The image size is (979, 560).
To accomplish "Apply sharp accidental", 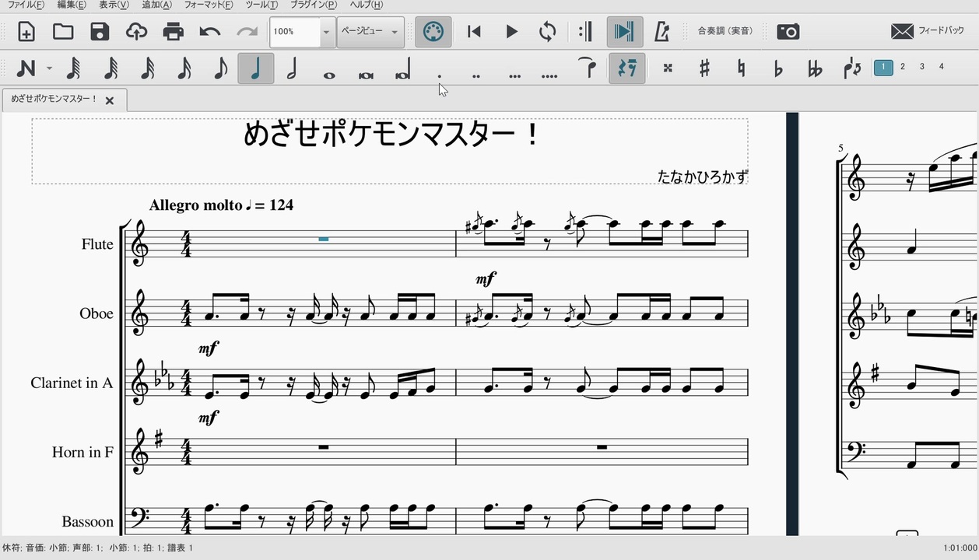I will click(704, 68).
